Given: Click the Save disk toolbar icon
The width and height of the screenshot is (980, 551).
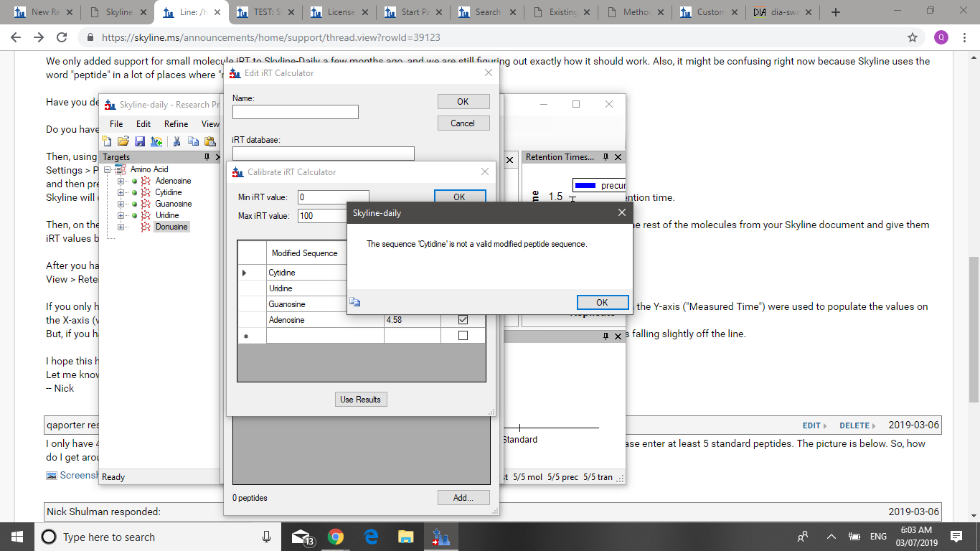Looking at the screenshot, I should click(x=140, y=141).
